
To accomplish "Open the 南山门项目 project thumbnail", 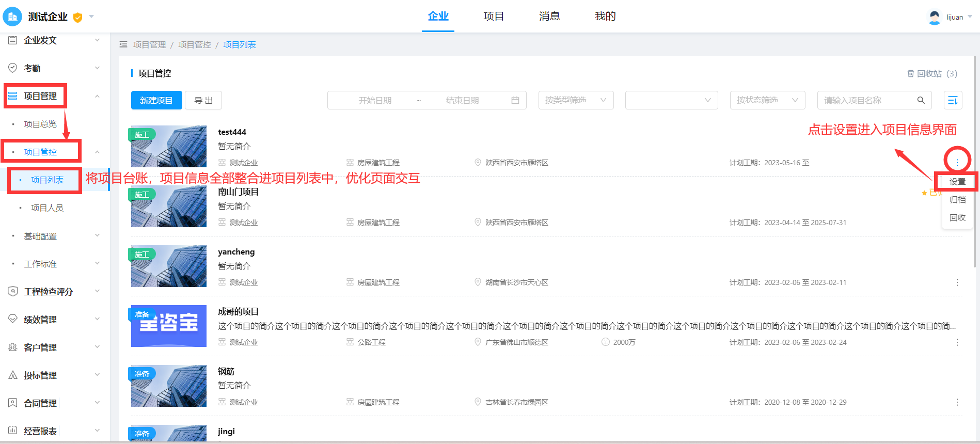I will click(169, 206).
